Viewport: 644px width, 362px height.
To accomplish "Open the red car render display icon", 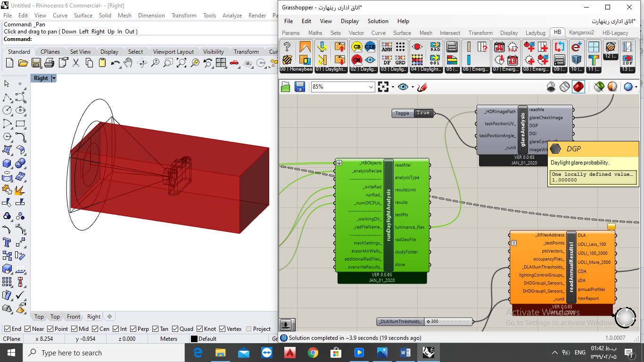I will (x=234, y=63).
